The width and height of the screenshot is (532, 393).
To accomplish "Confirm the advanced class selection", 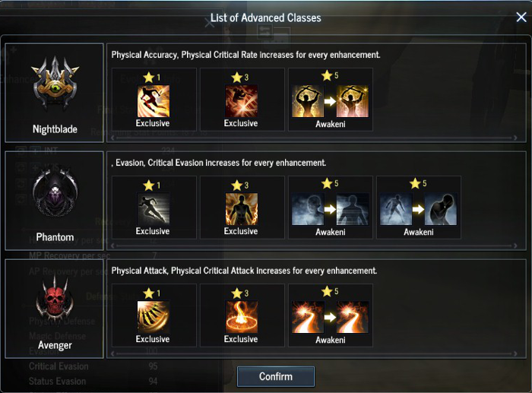I will coord(275,376).
